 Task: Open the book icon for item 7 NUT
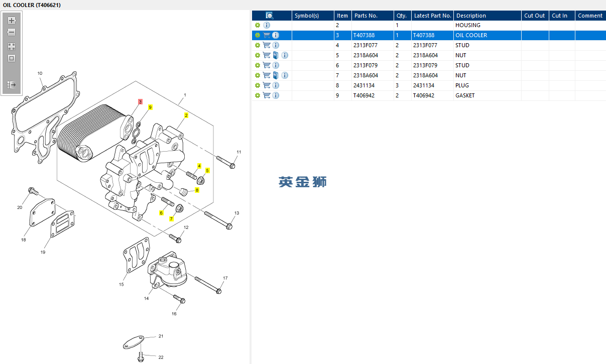276,75
